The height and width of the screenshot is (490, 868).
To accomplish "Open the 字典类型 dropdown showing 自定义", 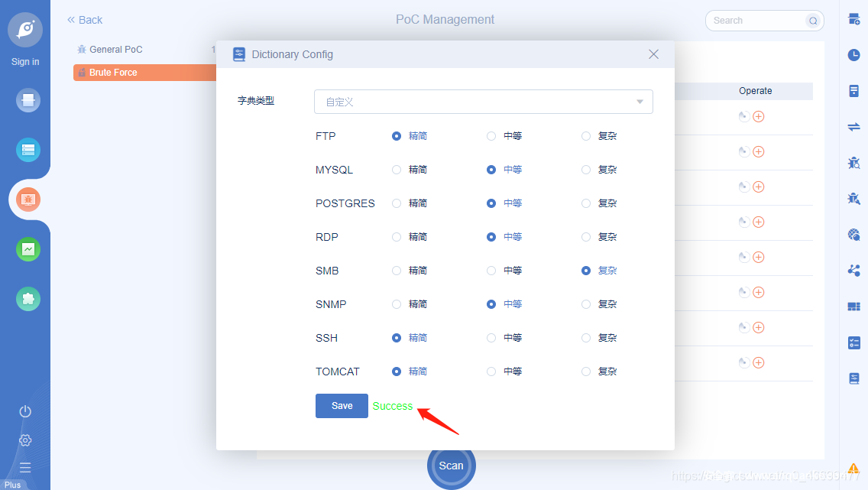I will tap(483, 102).
